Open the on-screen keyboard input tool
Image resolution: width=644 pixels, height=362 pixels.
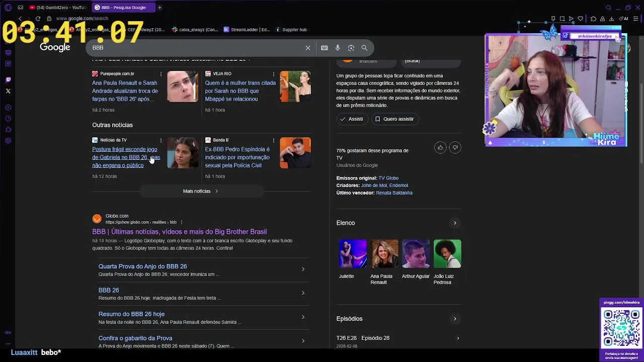(324, 48)
